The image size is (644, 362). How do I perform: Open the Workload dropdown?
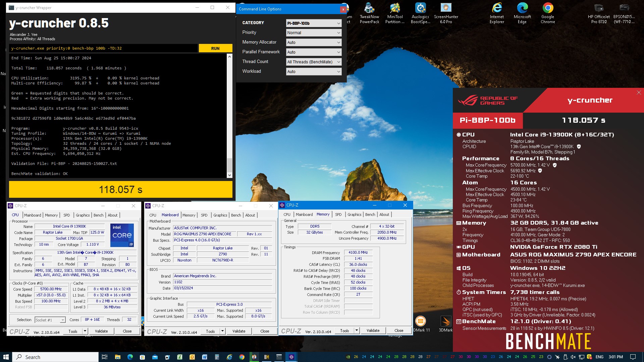314,72
